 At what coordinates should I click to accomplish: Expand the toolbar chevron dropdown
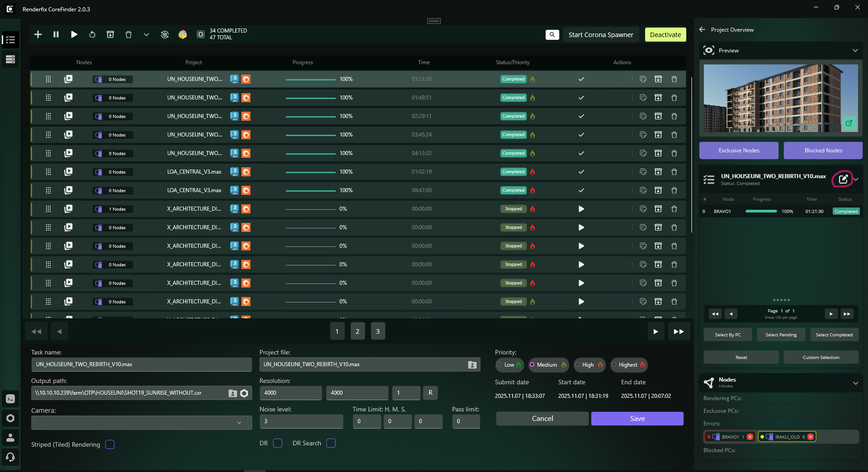[x=146, y=35]
